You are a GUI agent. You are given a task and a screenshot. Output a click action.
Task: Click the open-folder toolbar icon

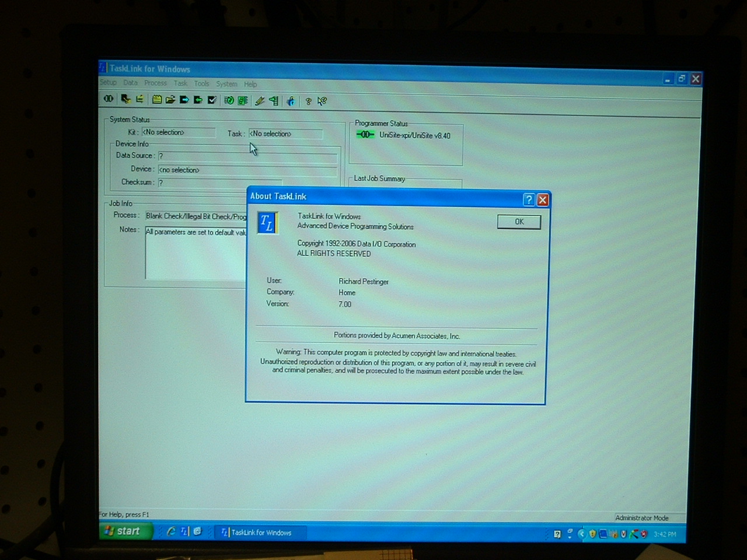tap(170, 100)
